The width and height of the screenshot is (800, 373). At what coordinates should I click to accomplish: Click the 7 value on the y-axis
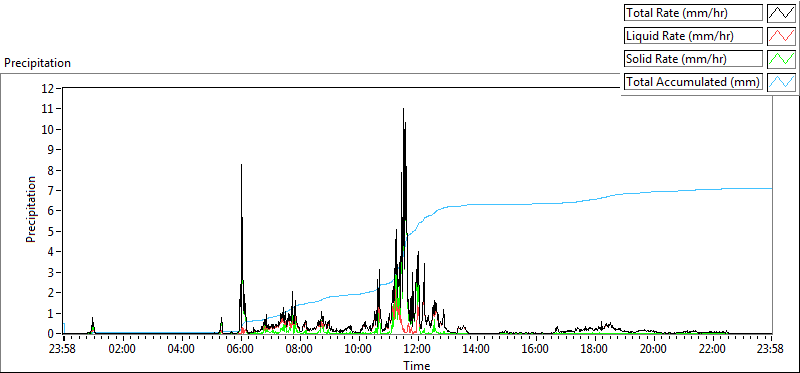tap(52, 190)
